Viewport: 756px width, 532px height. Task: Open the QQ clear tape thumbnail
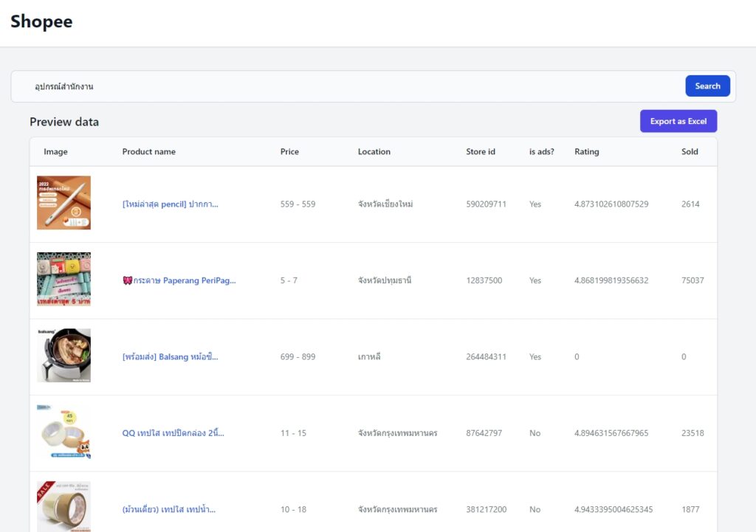coord(63,432)
